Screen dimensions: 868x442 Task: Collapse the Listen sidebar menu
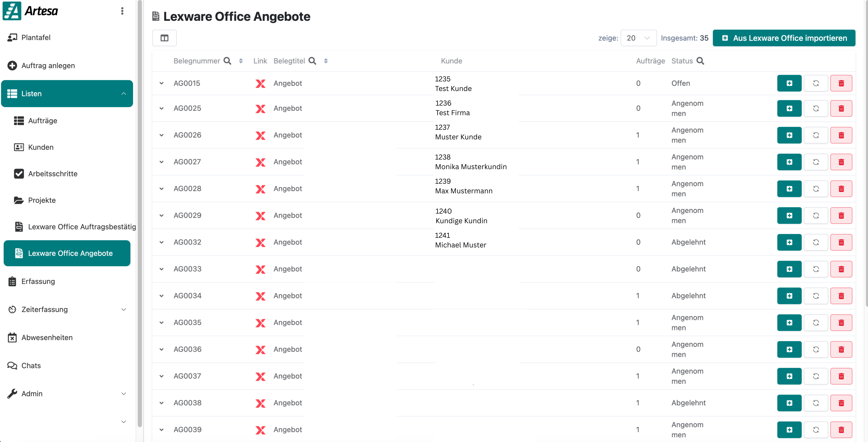point(124,94)
